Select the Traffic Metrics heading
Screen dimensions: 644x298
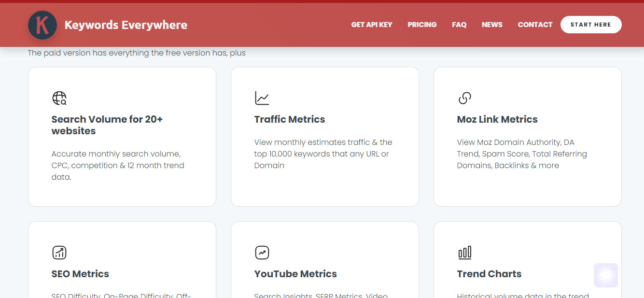[290, 119]
